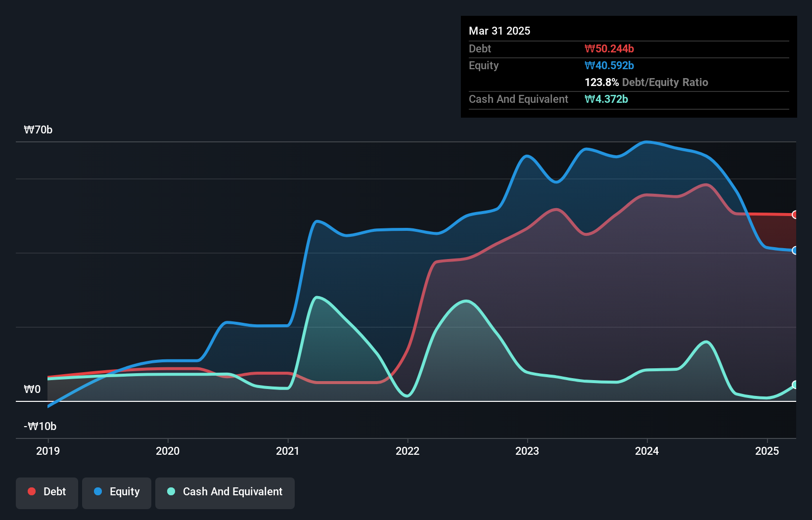Image resolution: width=812 pixels, height=520 pixels.
Task: Click the ₩40.592b Equity value in tooltip
Action: point(609,66)
